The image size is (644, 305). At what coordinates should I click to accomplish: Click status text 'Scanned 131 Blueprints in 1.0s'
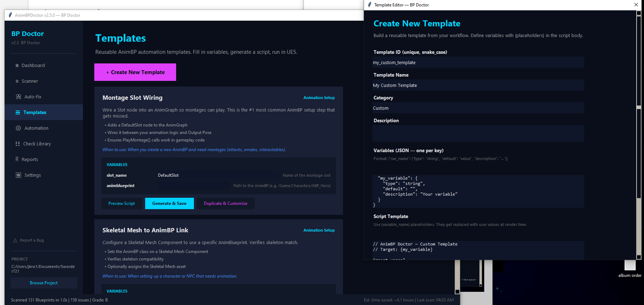pyautogui.click(x=39, y=300)
